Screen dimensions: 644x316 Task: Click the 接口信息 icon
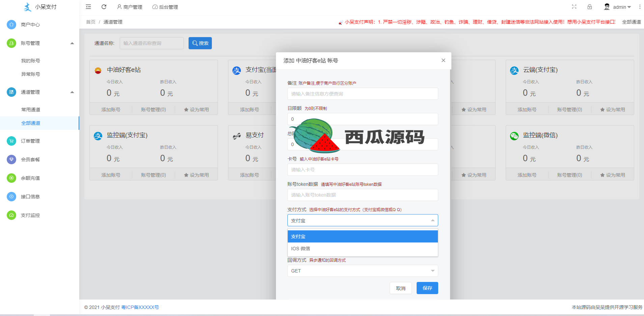11,197
